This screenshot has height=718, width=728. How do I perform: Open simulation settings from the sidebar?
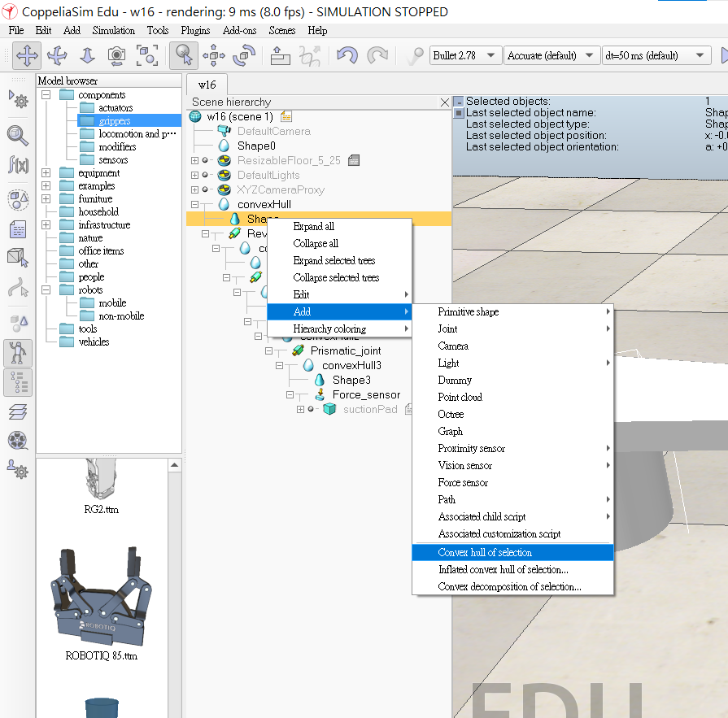tap(19, 99)
